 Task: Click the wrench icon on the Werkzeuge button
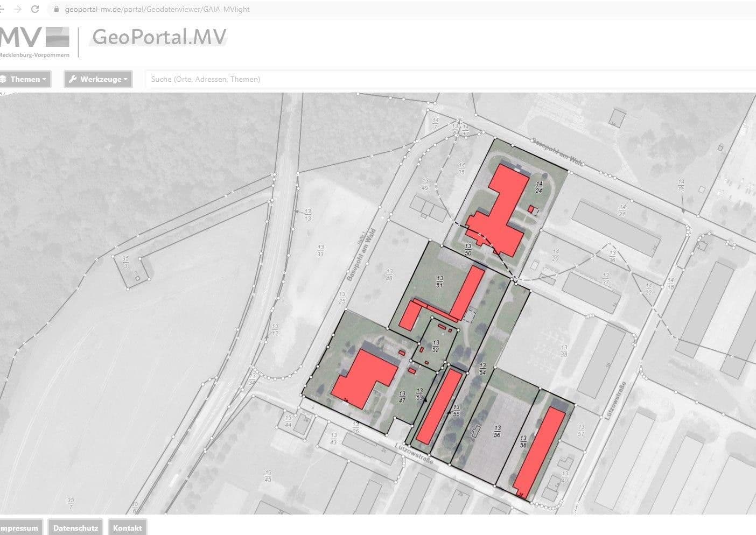pyautogui.click(x=73, y=79)
